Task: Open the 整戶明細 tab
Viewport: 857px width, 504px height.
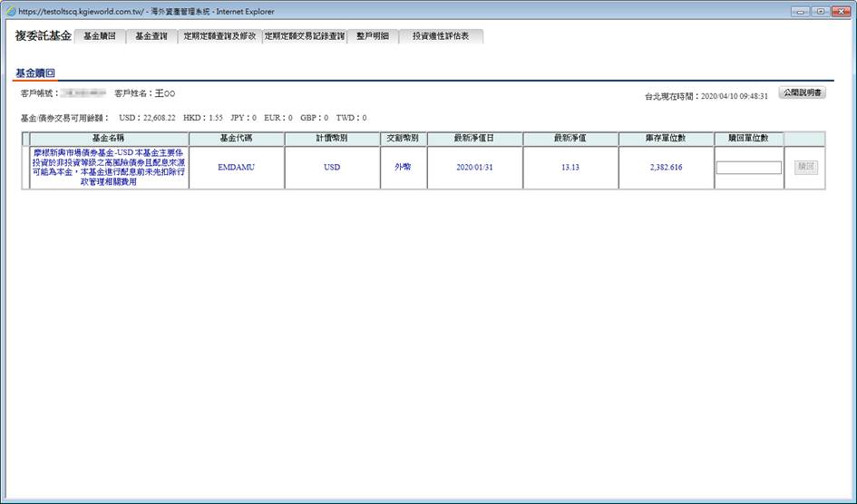Action: 371,36
